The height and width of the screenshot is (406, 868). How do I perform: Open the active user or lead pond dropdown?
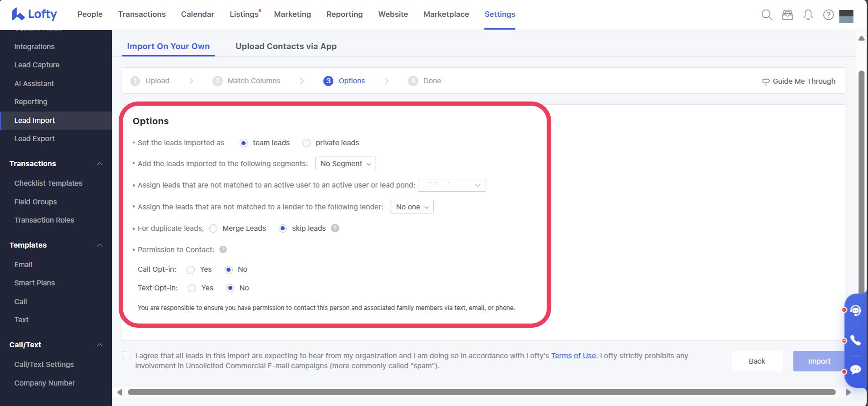[452, 185]
